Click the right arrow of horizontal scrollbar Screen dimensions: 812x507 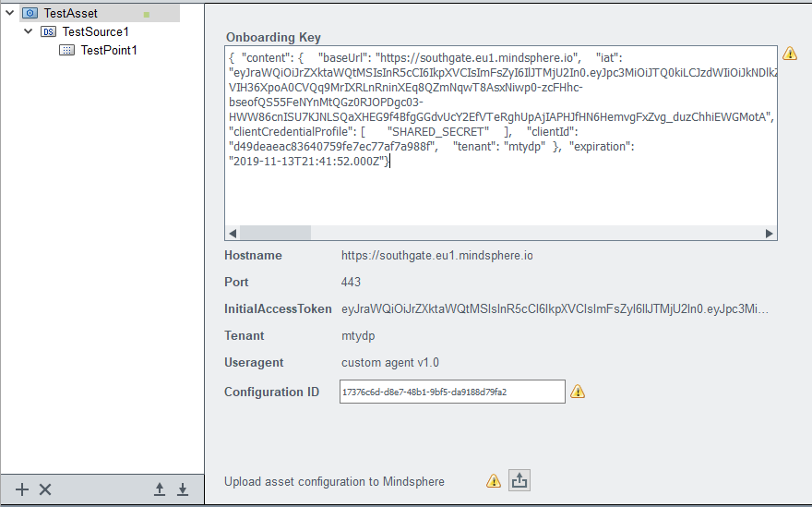pyautogui.click(x=769, y=234)
